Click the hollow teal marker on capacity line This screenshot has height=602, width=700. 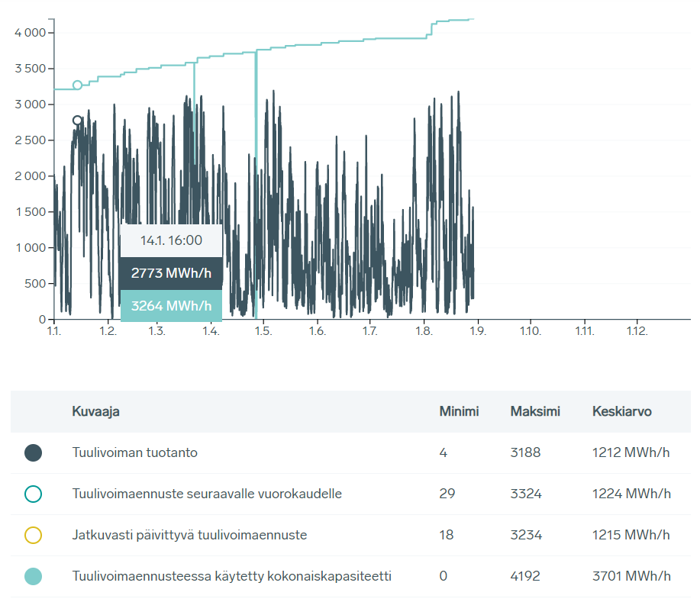[77, 85]
